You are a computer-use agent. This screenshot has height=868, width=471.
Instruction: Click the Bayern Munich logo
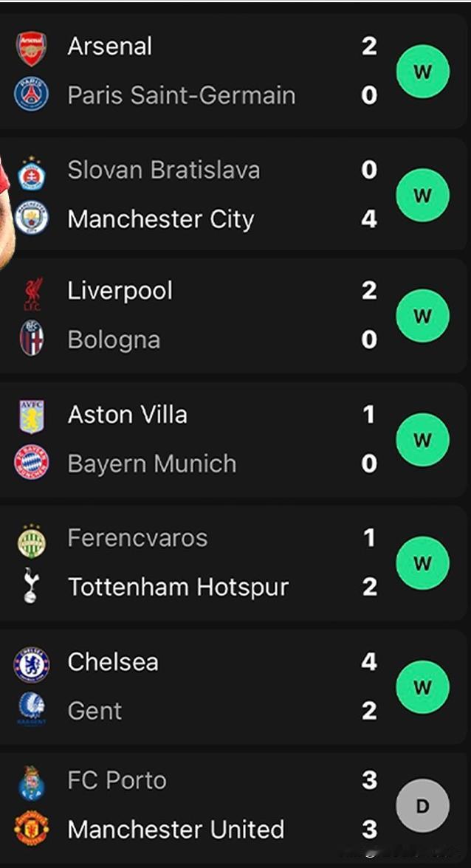click(31, 463)
